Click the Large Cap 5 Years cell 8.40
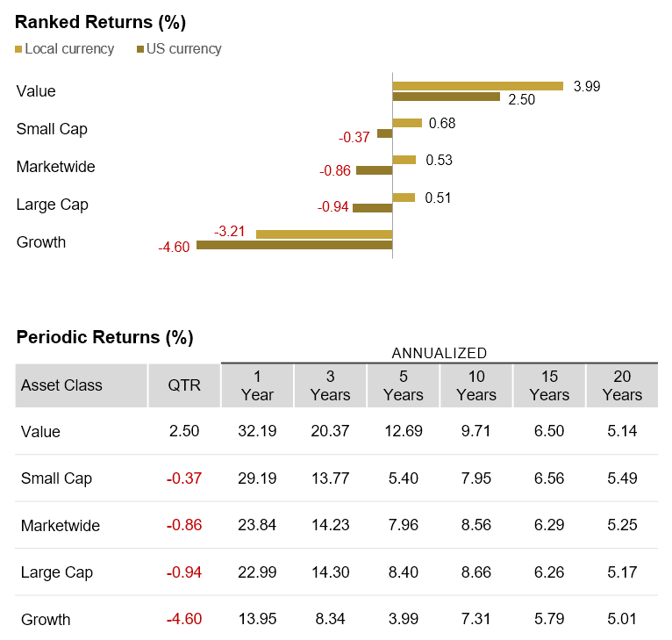Image resolution: width=672 pixels, height=640 pixels. (404, 572)
